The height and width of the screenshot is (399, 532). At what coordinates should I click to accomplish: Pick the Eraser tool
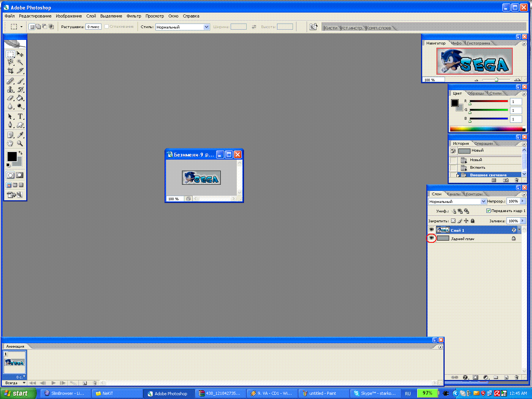tap(10, 98)
